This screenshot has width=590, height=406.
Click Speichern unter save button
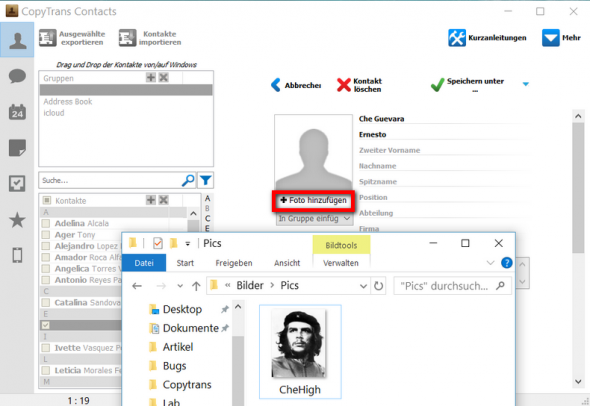[468, 85]
